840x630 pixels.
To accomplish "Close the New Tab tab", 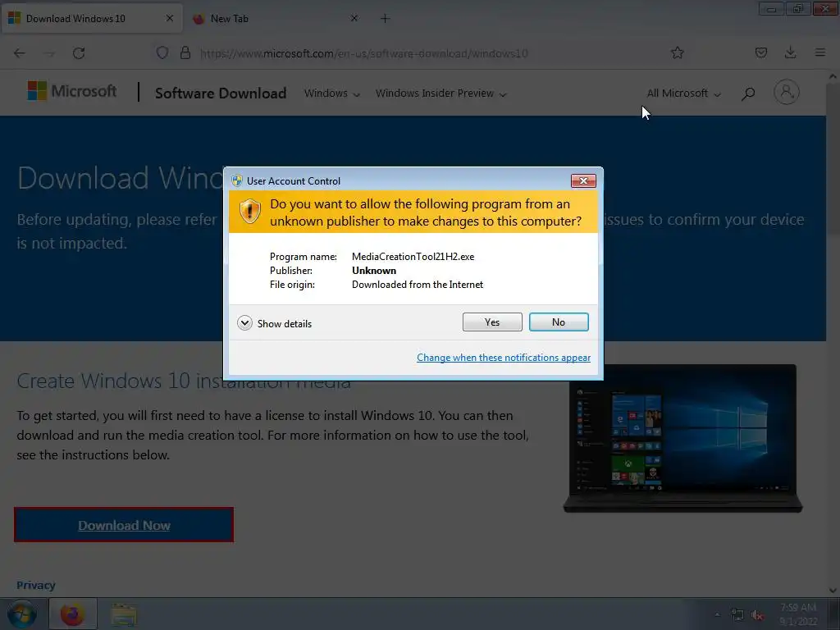I will 354,18.
